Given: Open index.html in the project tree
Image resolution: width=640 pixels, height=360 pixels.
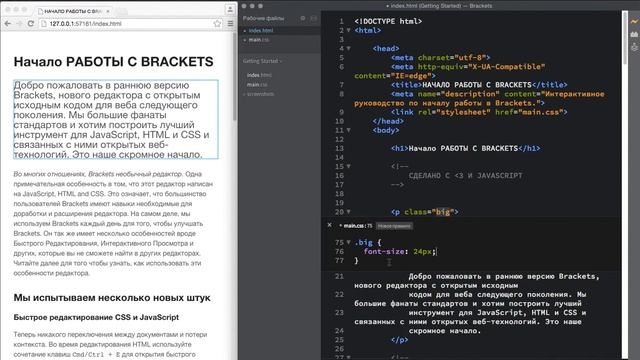Looking at the screenshot, I should click(259, 75).
